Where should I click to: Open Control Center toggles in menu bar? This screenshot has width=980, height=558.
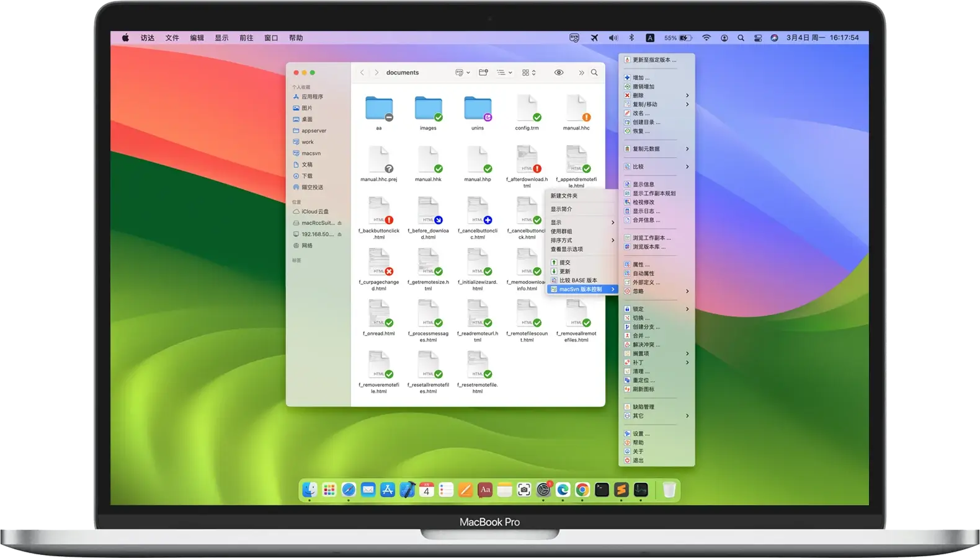pyautogui.click(x=758, y=38)
